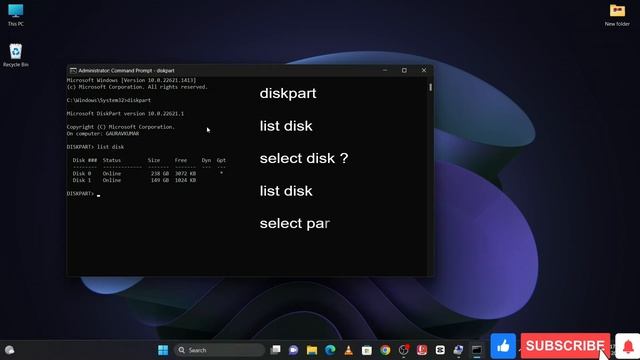Click the 'C:\Windows\System32>diskpart' line
Image resolution: width=640 pixels, height=360 pixels.
tap(109, 100)
